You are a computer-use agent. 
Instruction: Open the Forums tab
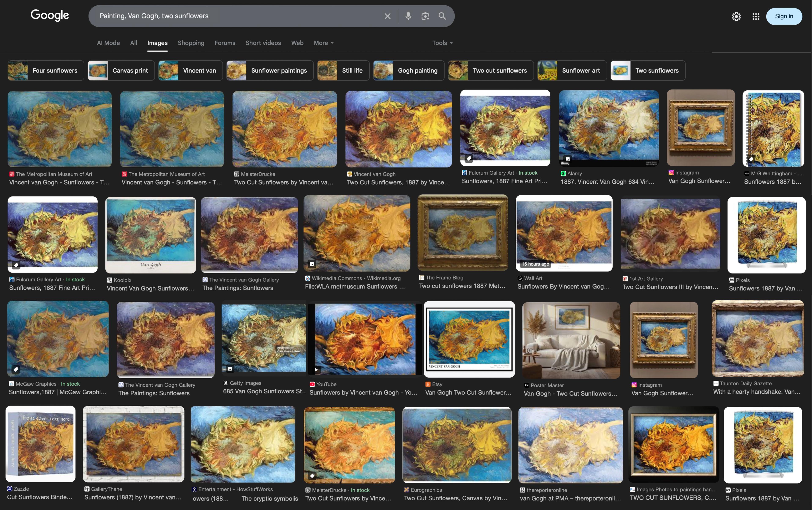[225, 43]
